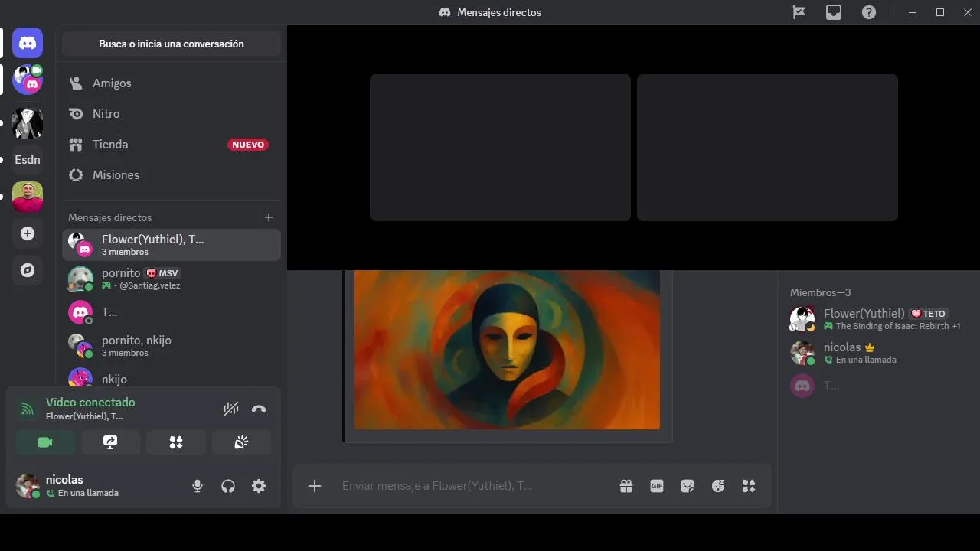Open Amigos section
The image size is (980, 551).
pyautogui.click(x=171, y=83)
